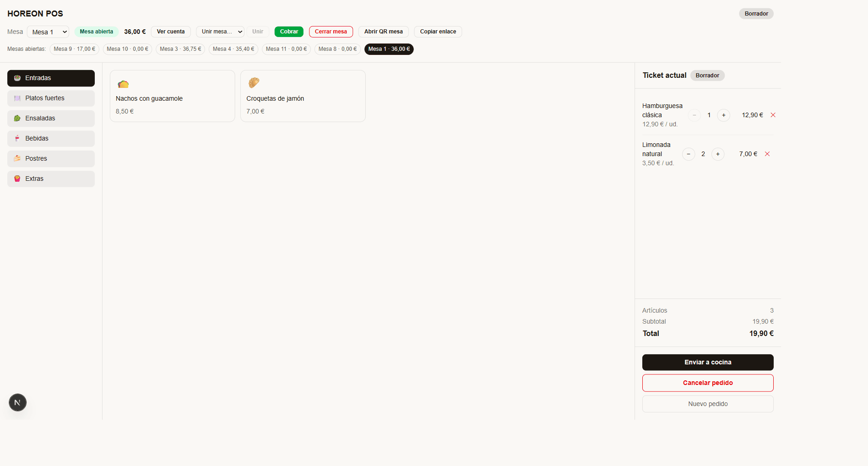Expand the Unir mesa dropdown
868x466 pixels.
[220, 32]
